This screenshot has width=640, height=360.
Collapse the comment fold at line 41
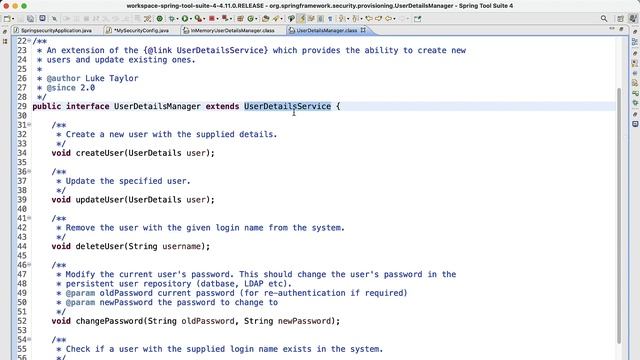pyautogui.click(x=29, y=218)
